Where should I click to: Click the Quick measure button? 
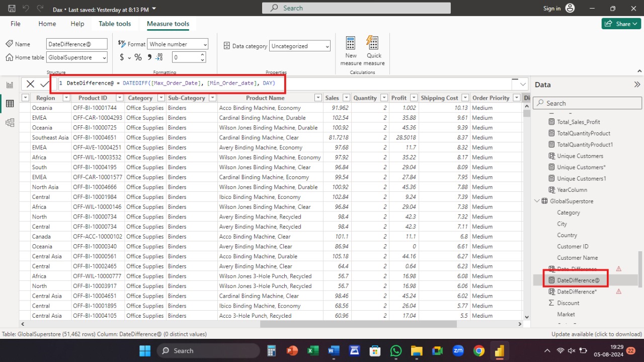[x=374, y=51]
